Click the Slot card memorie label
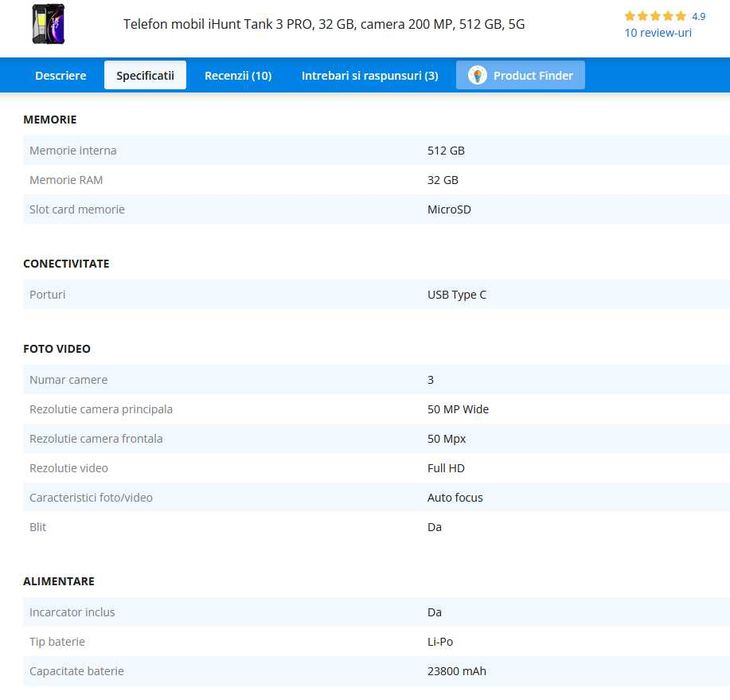The image size is (730, 700). tap(77, 209)
